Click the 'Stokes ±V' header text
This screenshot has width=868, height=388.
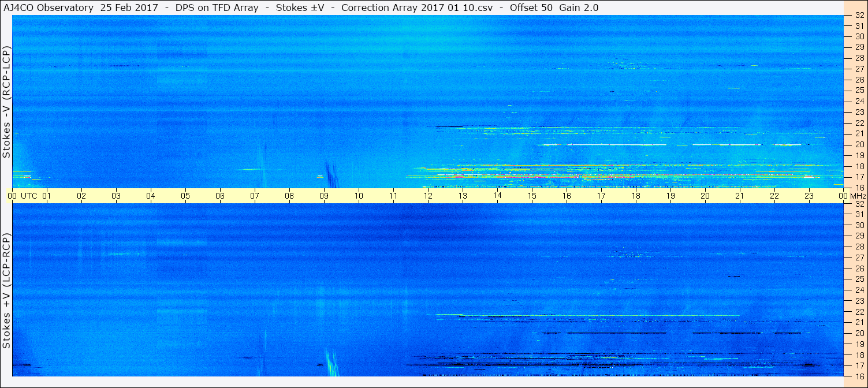coord(300,8)
